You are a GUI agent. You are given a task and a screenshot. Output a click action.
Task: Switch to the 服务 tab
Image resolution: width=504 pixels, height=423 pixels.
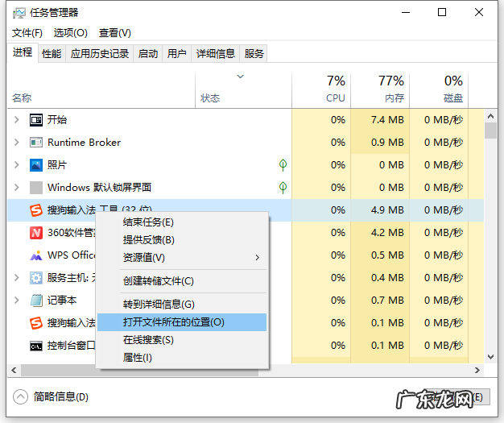[254, 53]
